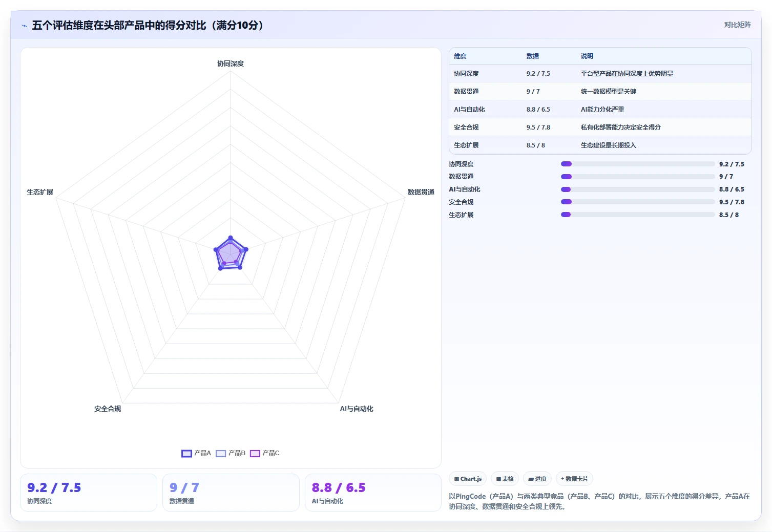
Task: Click the note AI能力分化严重
Action: (602, 110)
